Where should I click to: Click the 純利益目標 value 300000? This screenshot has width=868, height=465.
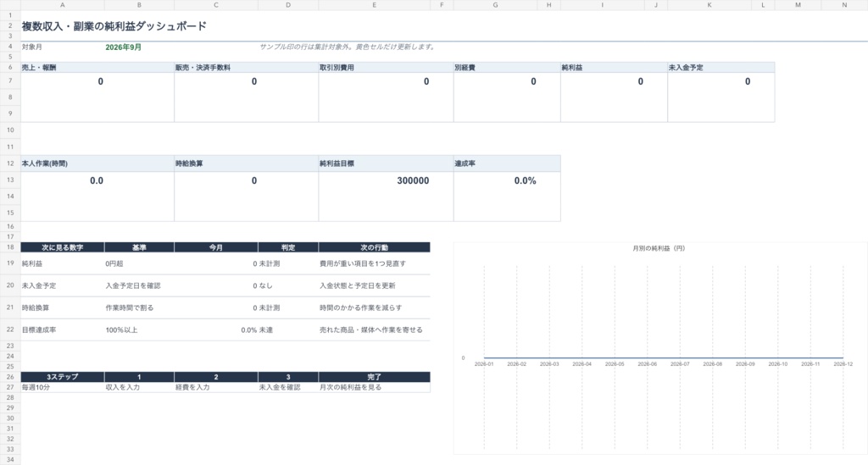tap(413, 180)
